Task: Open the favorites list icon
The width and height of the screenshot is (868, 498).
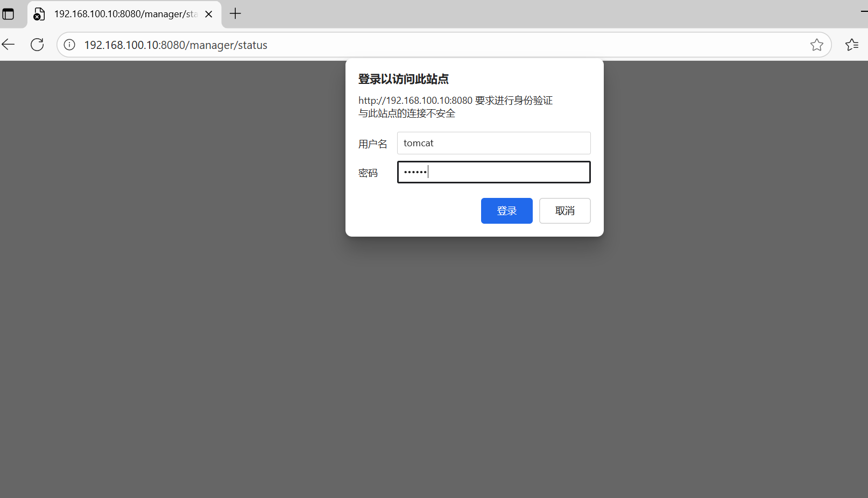Action: (852, 45)
